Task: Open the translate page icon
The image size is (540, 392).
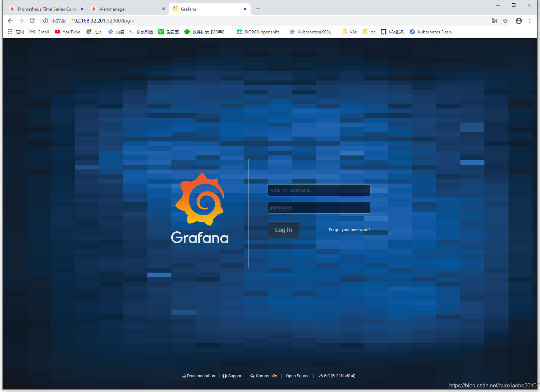Action: pos(494,21)
